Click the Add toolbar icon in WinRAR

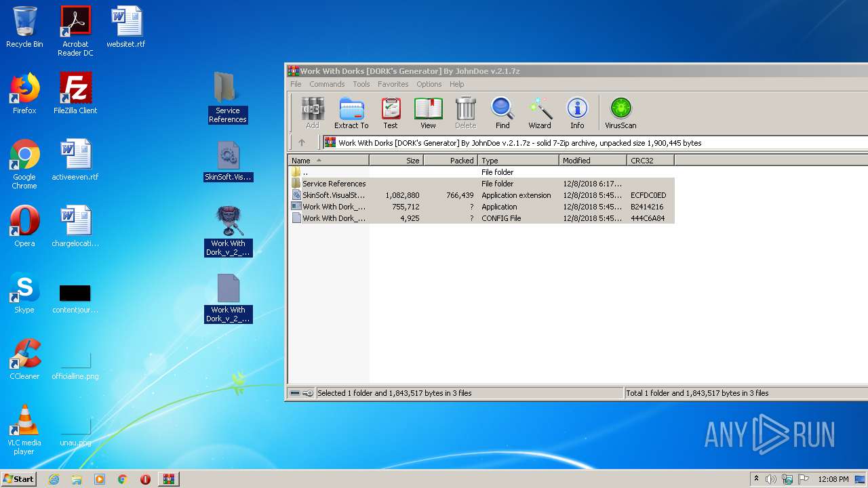coord(313,113)
